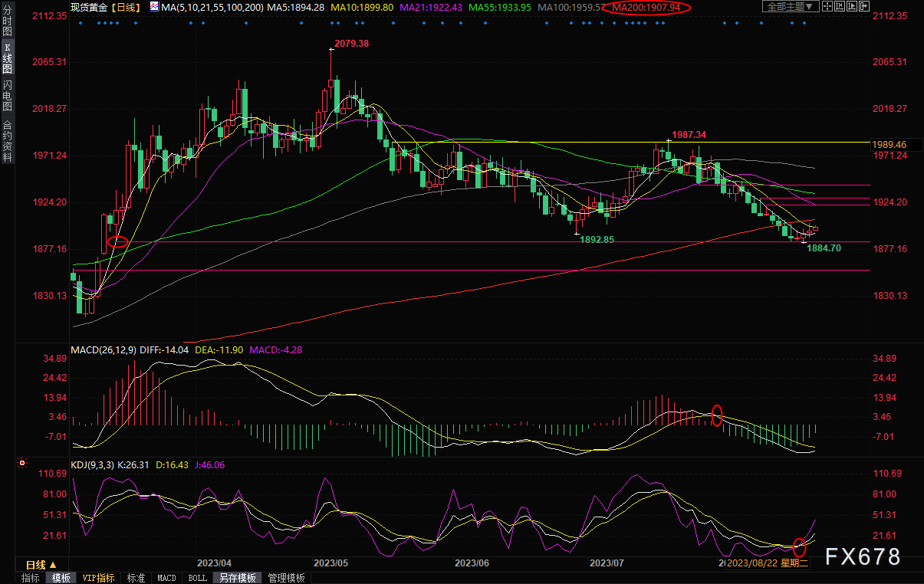Click the 管理模板 button
Image resolution: width=924 pixels, height=584 pixels.
(286, 578)
